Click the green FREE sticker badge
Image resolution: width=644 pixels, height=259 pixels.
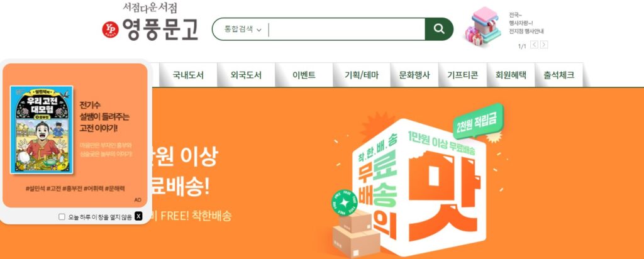pyautogui.click(x=345, y=202)
